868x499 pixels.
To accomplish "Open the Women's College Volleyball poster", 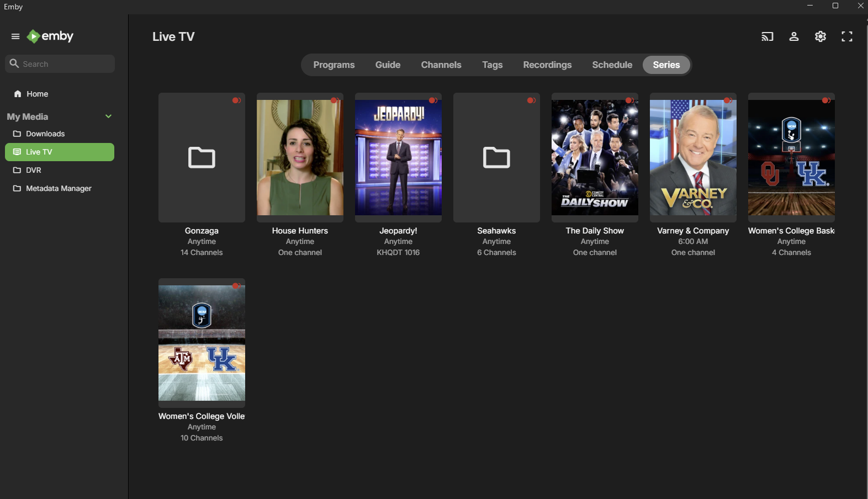I will click(x=202, y=343).
